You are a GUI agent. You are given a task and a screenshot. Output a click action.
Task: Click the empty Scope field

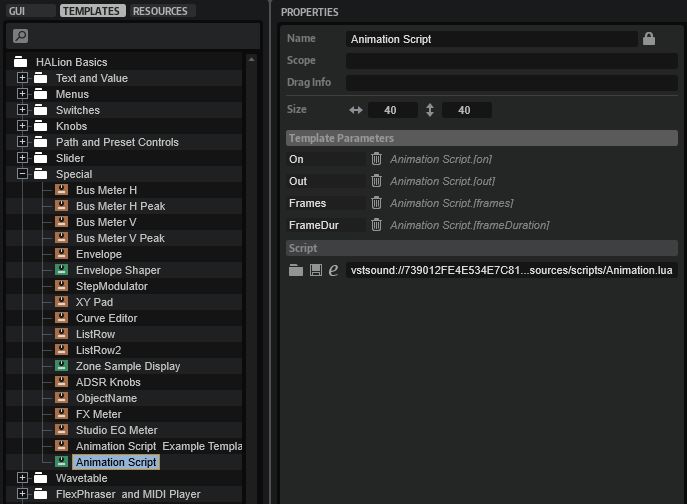tap(512, 60)
